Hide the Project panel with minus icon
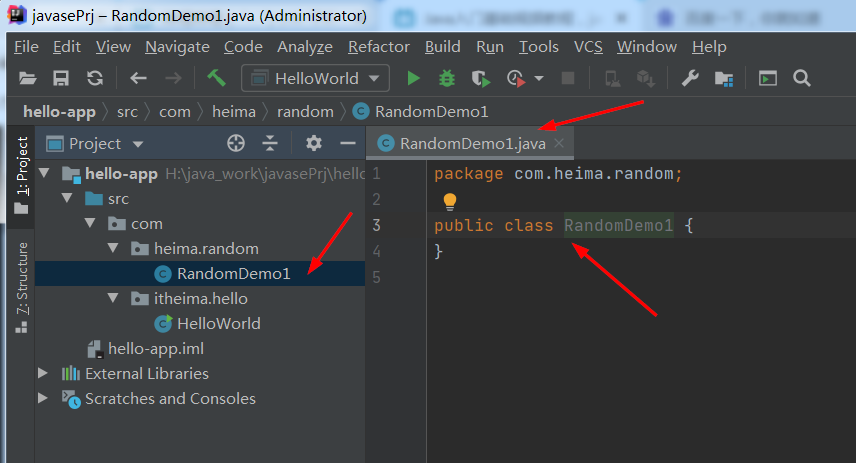Image resolution: width=856 pixels, height=463 pixels. (348, 144)
